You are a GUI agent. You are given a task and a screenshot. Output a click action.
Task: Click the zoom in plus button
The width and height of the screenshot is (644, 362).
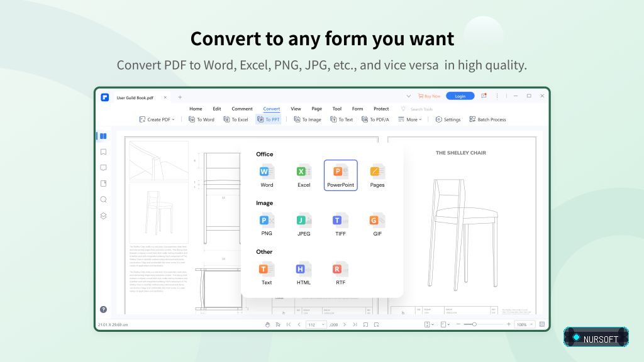point(508,324)
